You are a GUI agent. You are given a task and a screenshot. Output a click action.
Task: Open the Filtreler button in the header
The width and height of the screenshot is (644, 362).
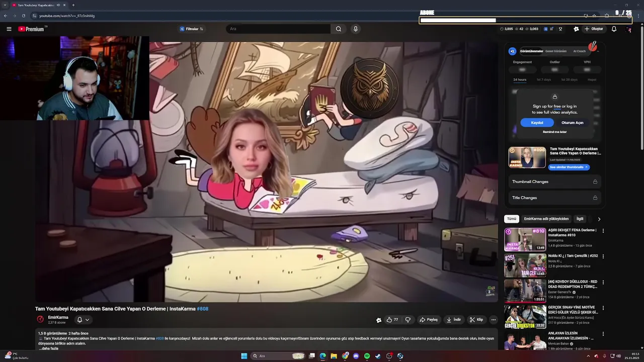click(x=192, y=29)
